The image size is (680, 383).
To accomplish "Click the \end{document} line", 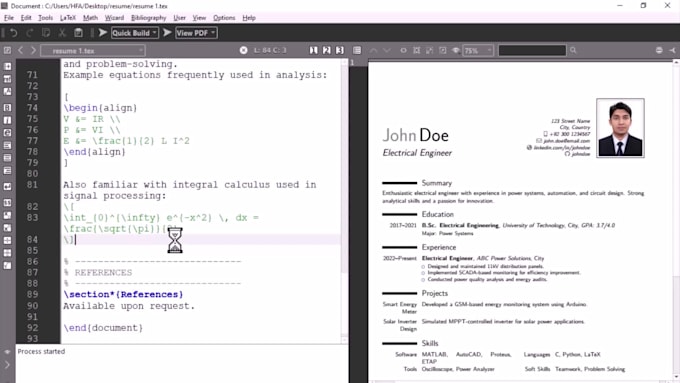I will coord(103,328).
